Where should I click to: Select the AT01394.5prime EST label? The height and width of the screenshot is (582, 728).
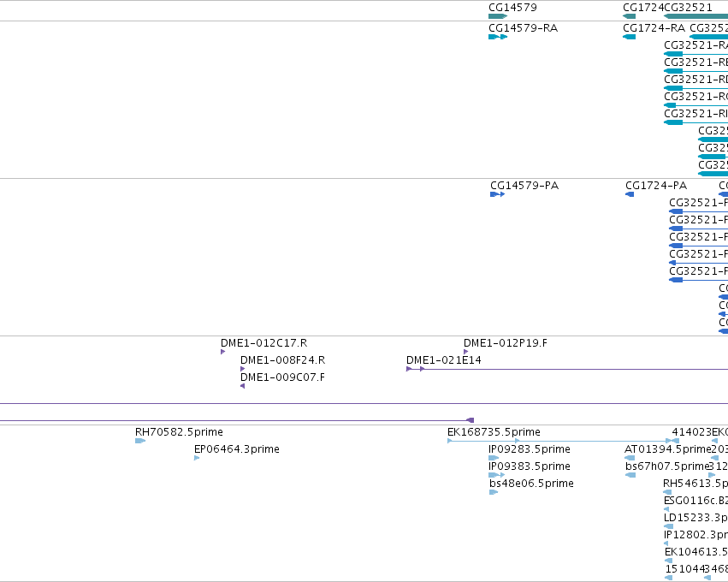point(668,449)
